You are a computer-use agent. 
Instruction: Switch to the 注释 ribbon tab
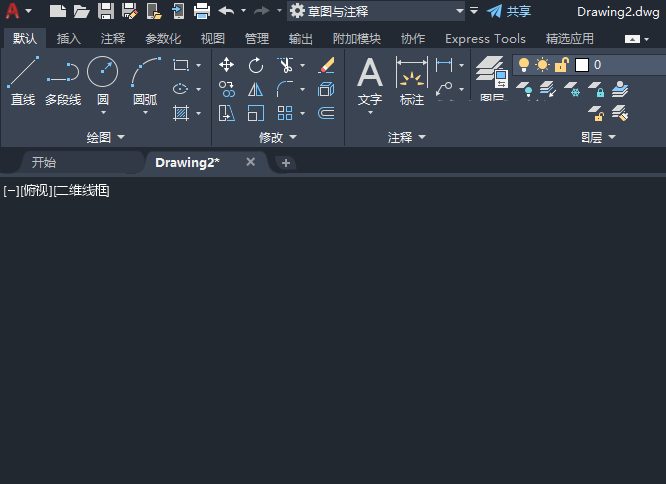(113, 39)
